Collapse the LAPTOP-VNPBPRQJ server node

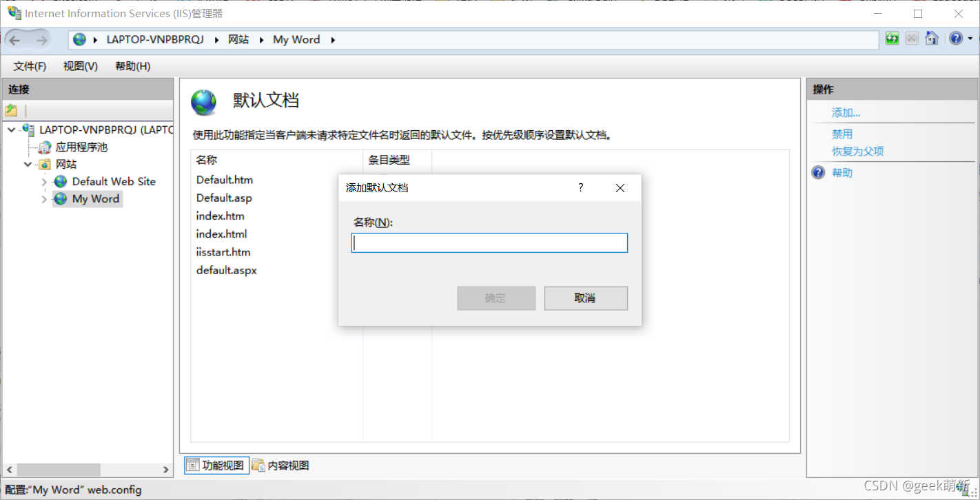tap(11, 129)
